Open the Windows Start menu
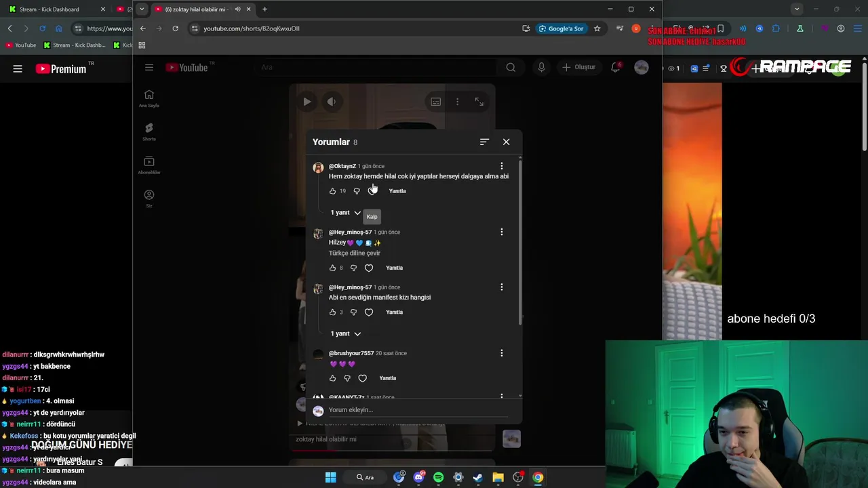Viewport: 868px width, 488px height. coord(330,477)
